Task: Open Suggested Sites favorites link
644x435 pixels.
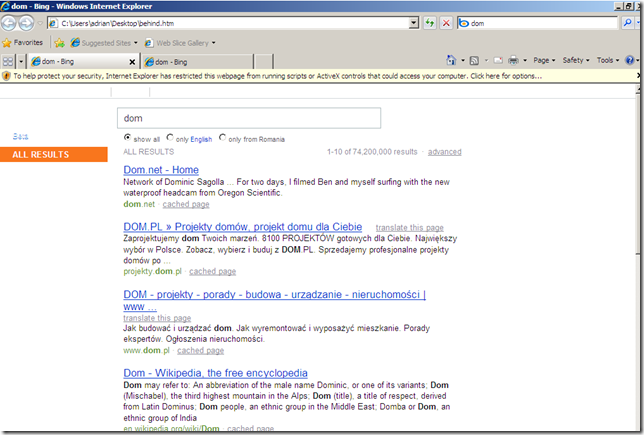Action: 104,43
